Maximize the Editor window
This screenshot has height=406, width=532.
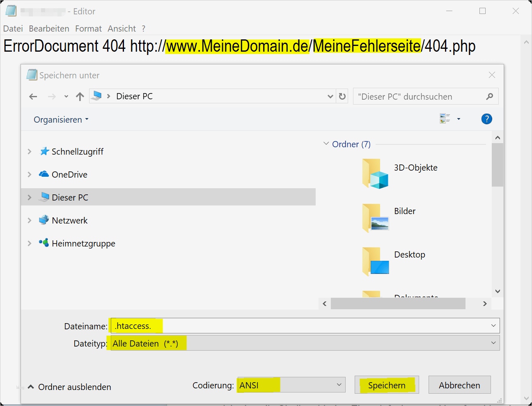point(483,11)
